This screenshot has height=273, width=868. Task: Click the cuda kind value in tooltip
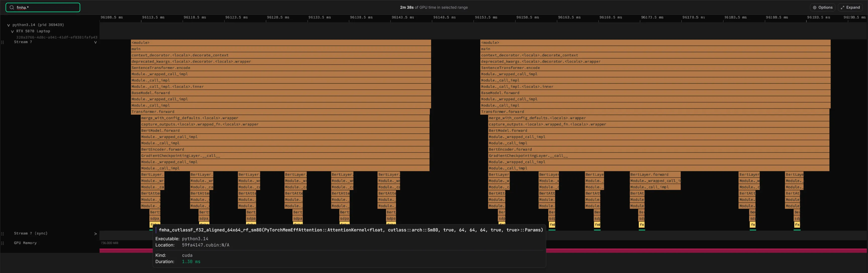(x=187, y=255)
